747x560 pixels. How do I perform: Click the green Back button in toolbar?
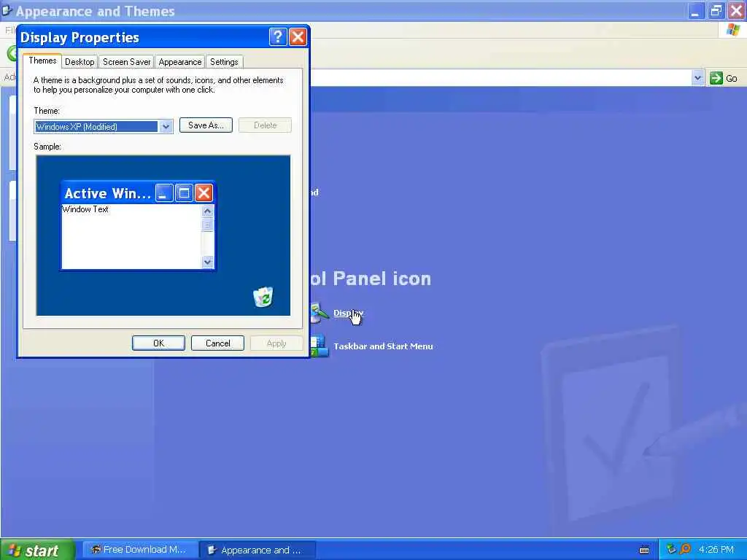pyautogui.click(x=12, y=52)
